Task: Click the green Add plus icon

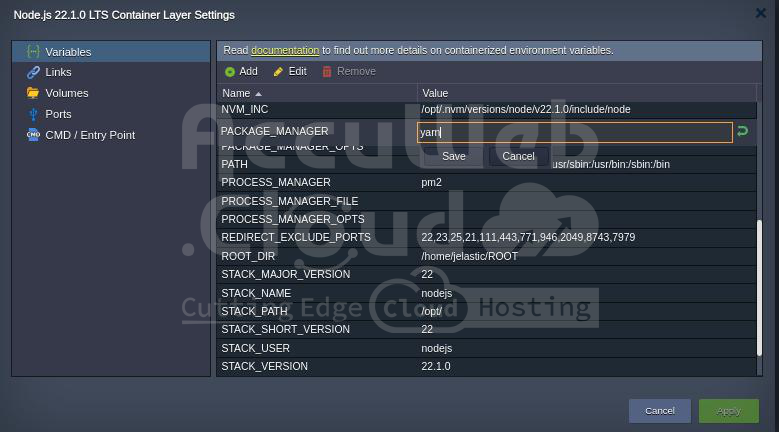Action: [x=230, y=72]
